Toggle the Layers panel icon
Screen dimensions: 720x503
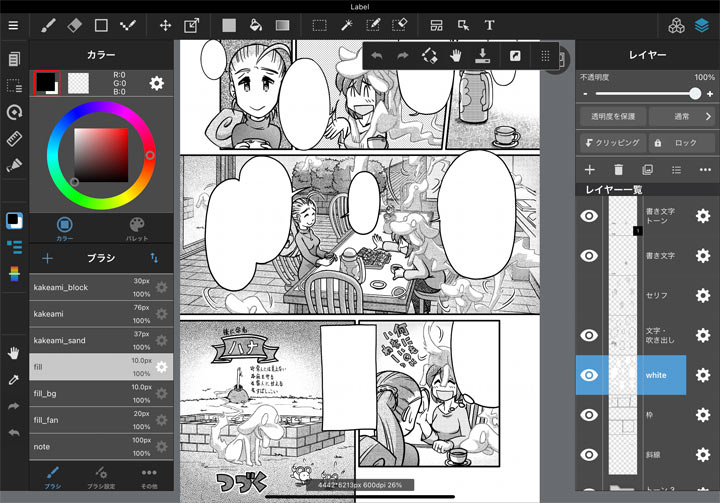click(702, 25)
